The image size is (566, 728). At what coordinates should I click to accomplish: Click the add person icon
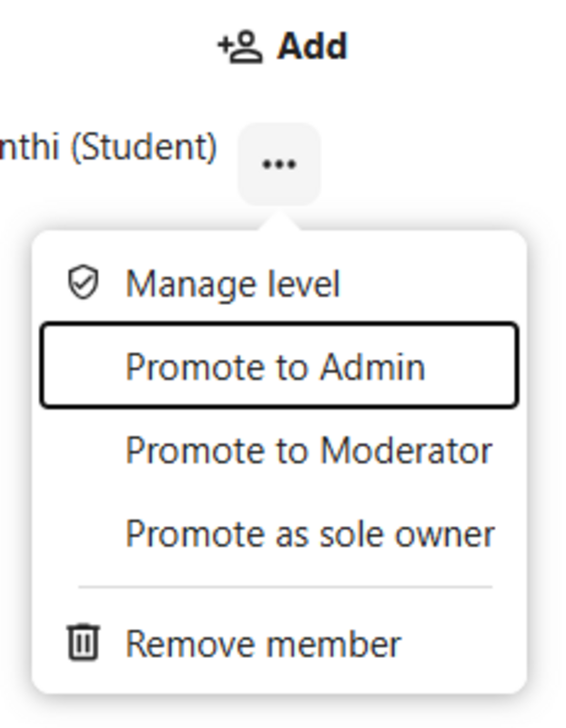(240, 46)
